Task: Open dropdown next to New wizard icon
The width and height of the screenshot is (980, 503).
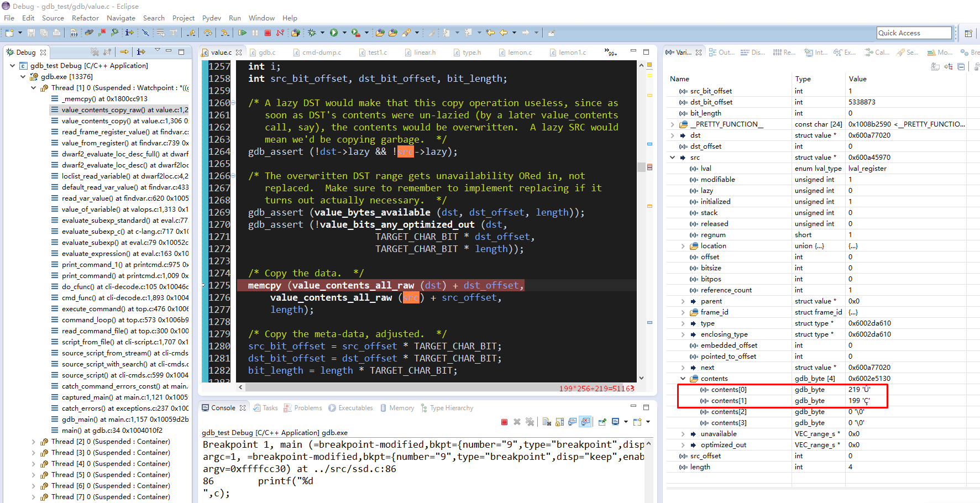Action: (20, 33)
